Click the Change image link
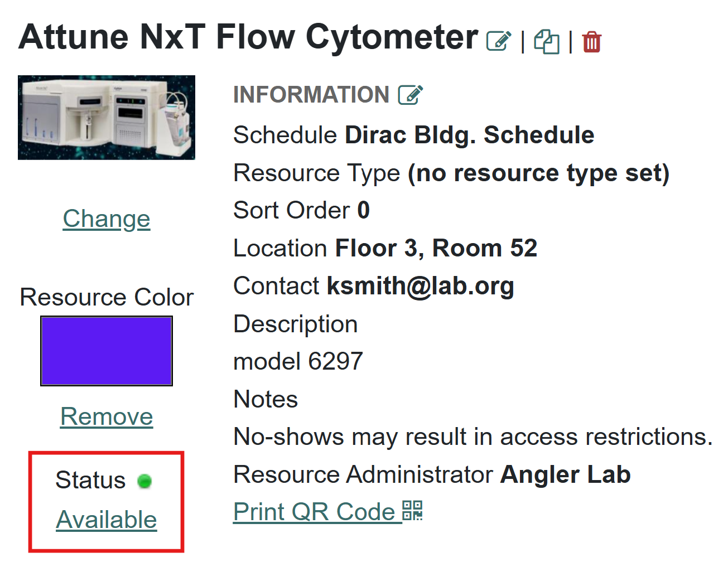 tap(107, 219)
